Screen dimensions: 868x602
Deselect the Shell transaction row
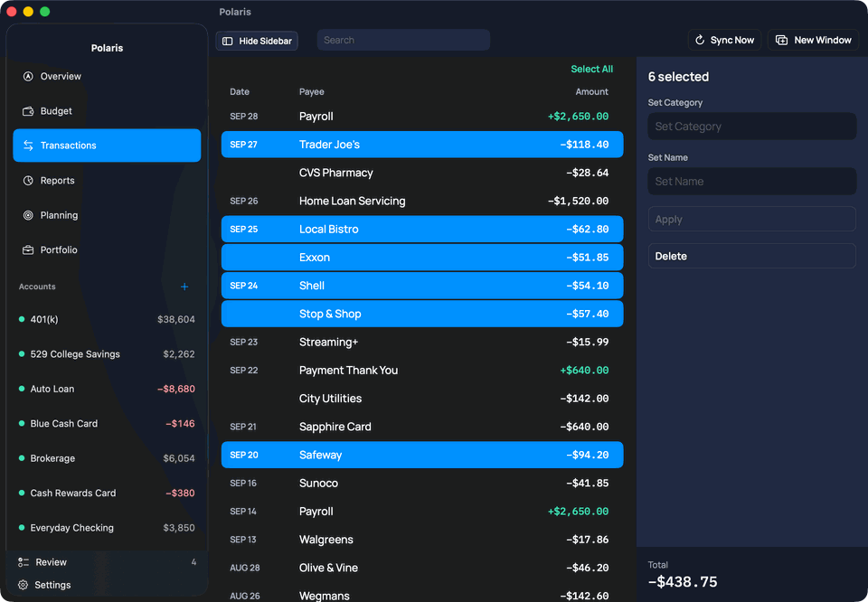coord(422,286)
